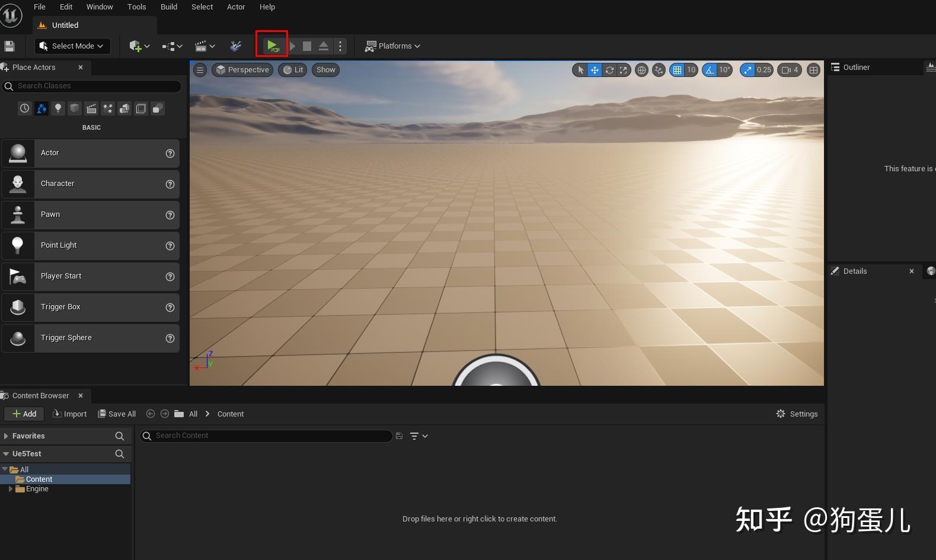Click the green Play in editor button
Viewport: 936px width, 560px height.
(x=271, y=46)
